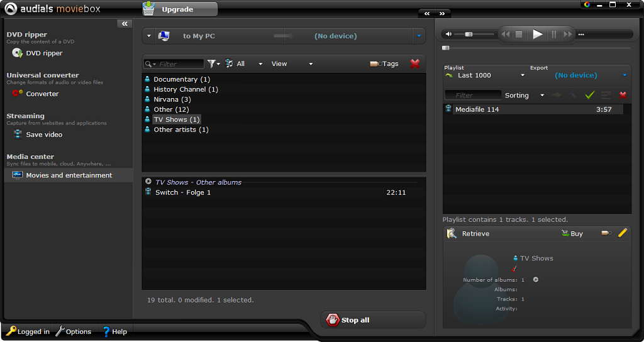Click the green arrow export icon in playlist toolbar
Viewport: 644px width, 342px height.
557,96
